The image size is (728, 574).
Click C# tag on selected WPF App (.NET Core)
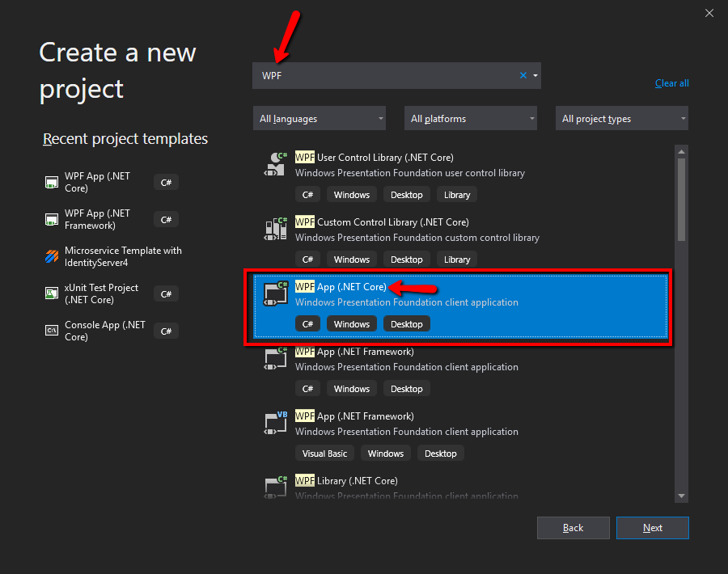[x=307, y=324]
